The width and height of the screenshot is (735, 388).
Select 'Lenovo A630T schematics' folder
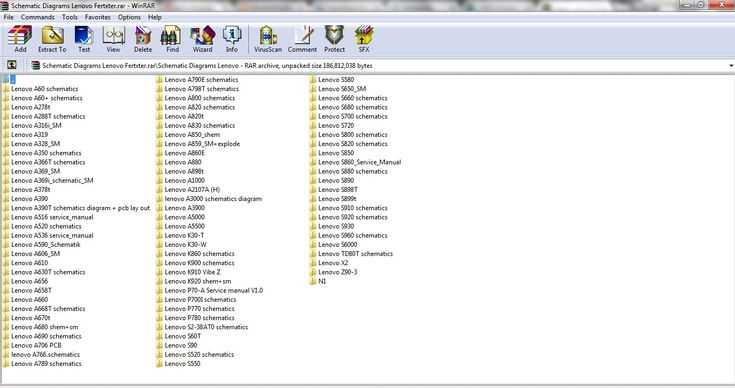pos(44,272)
